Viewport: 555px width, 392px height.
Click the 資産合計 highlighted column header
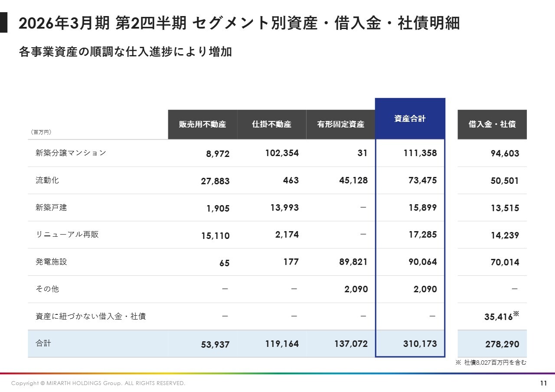pyautogui.click(x=410, y=119)
